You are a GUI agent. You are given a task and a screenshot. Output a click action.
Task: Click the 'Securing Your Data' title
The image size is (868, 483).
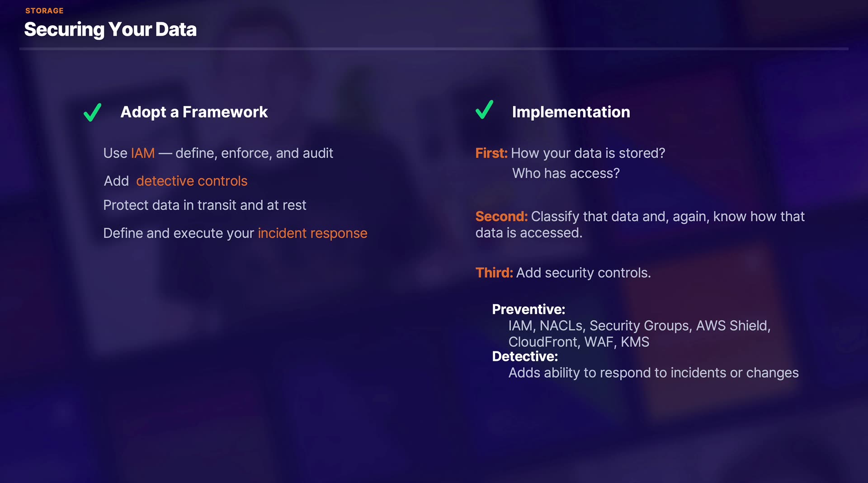(110, 29)
